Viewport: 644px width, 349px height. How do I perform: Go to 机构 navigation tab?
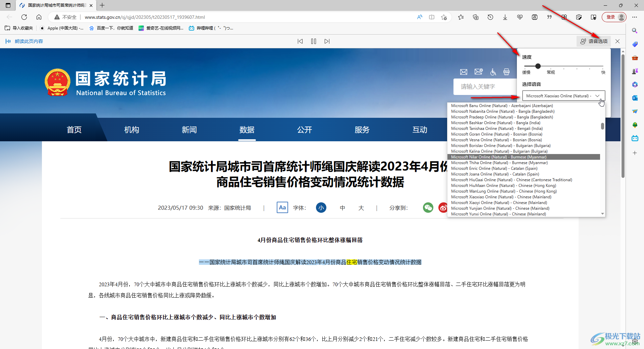[132, 130]
